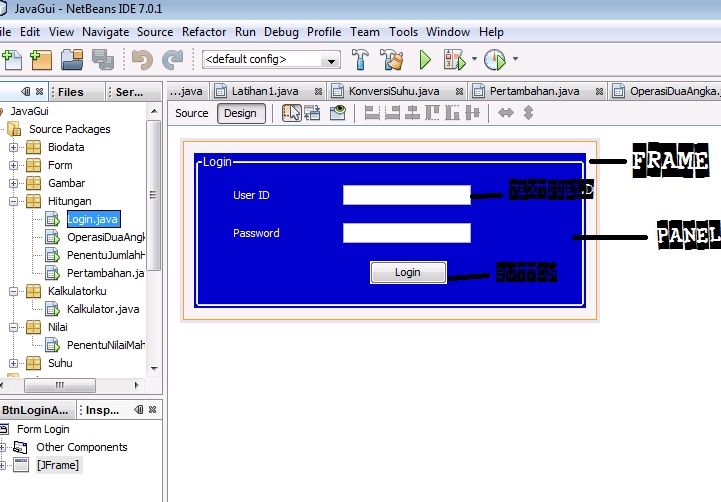The image size is (721, 502).
Task: Switch to Design view
Action: click(x=240, y=113)
